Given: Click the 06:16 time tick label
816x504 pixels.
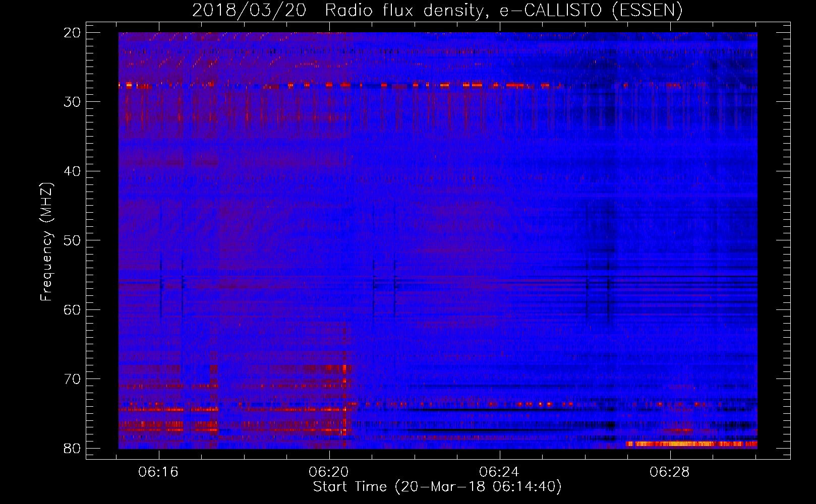Looking at the screenshot, I should click(x=158, y=472).
